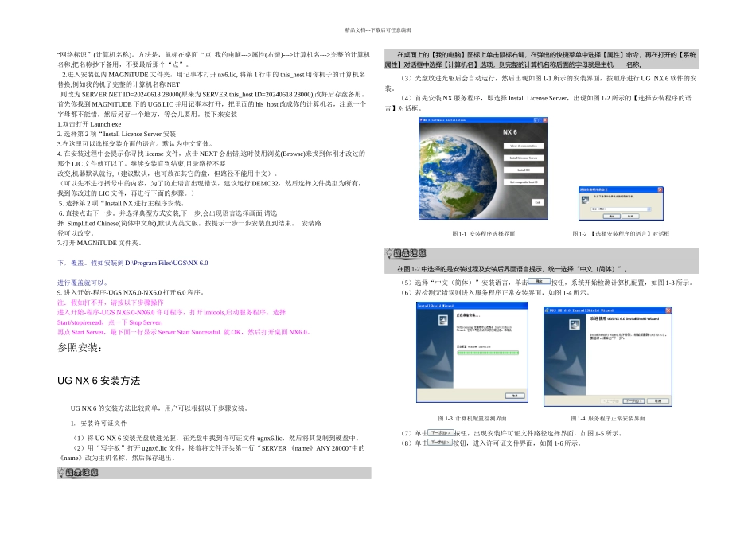Click the blue side graphic of the figure 1-4 wizard
Viewport: 756px width, 535px height.
[x=565, y=354]
